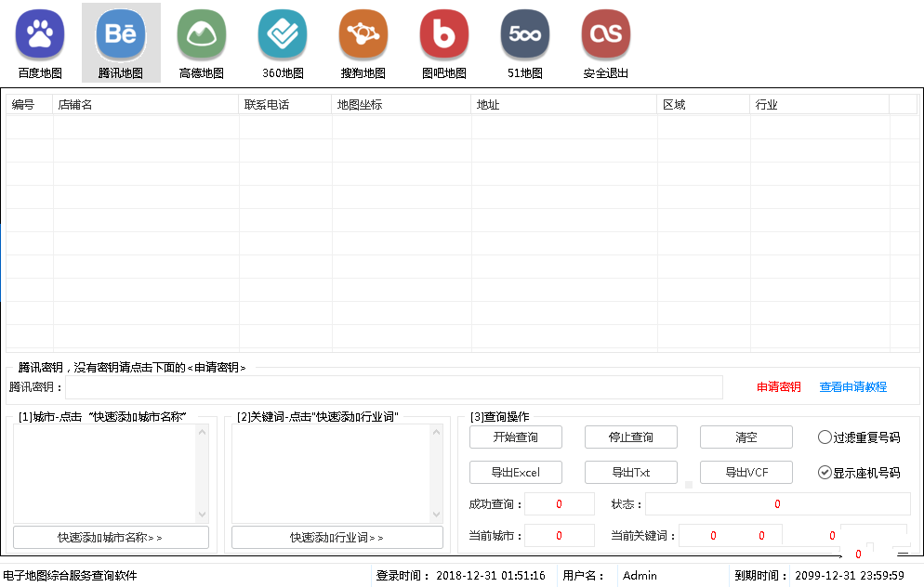Open the 高德地图 green icon
The height and width of the screenshot is (587, 924).
202,34
